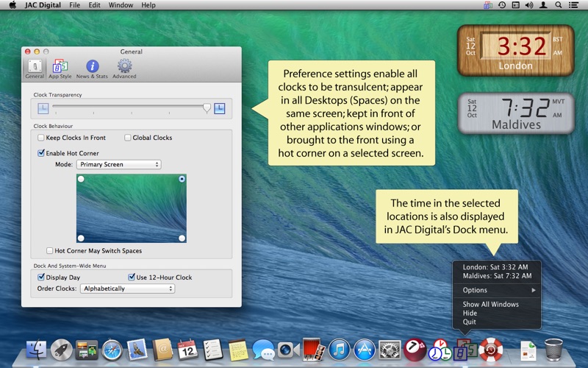This screenshot has height=368, width=588.
Task: Enable Keep Clocks In Front checkbox
Action: (x=41, y=138)
